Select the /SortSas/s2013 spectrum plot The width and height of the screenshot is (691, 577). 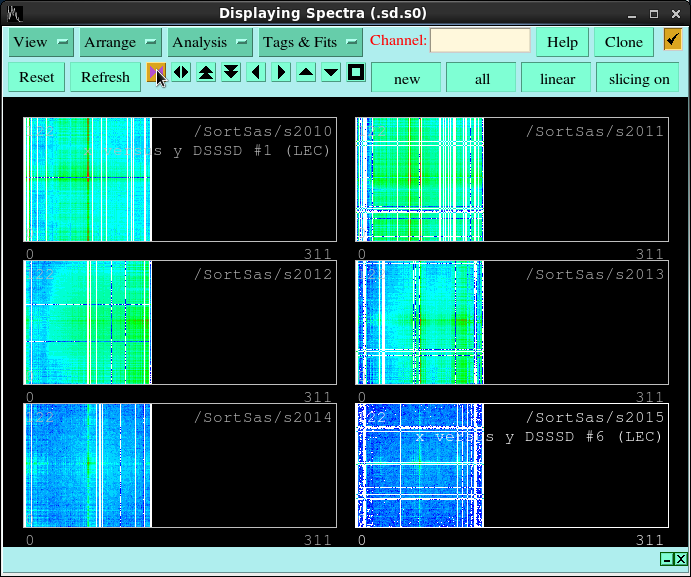coord(511,323)
